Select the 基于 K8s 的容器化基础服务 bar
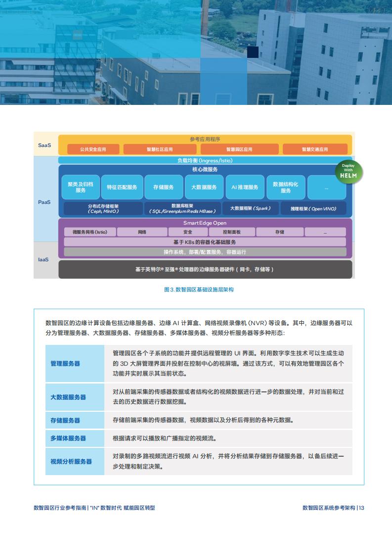 pos(205,242)
